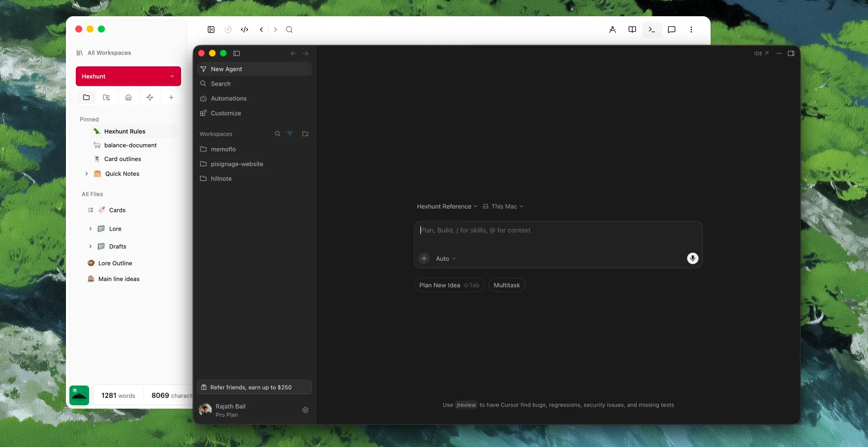This screenshot has width=868, height=447.
Task: Open the Cursor three-dot options menu
Action: point(779,54)
